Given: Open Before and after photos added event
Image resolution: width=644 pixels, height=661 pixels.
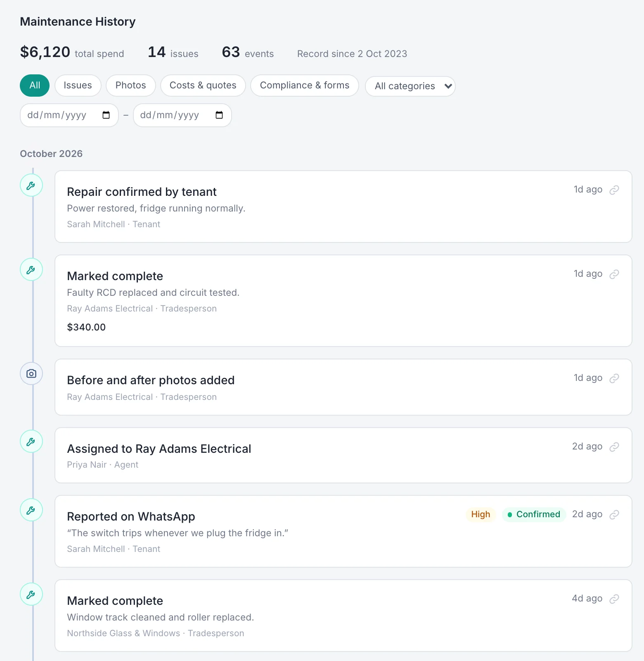Looking at the screenshot, I should tap(343, 387).
